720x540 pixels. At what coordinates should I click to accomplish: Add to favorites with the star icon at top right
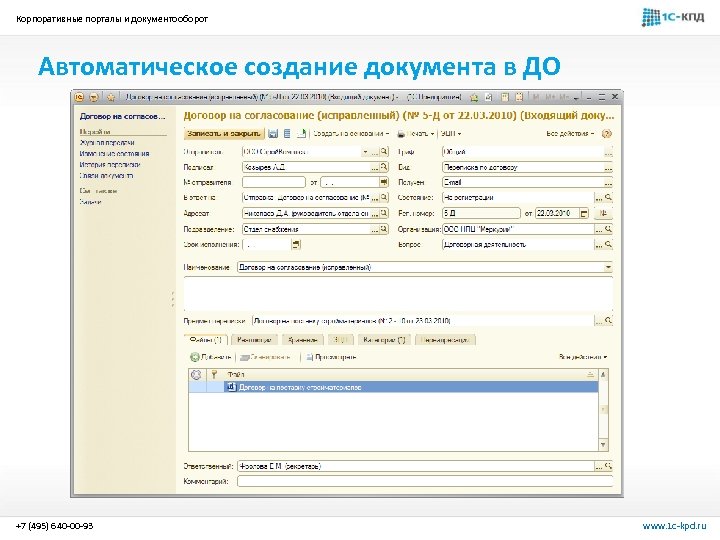(474, 97)
